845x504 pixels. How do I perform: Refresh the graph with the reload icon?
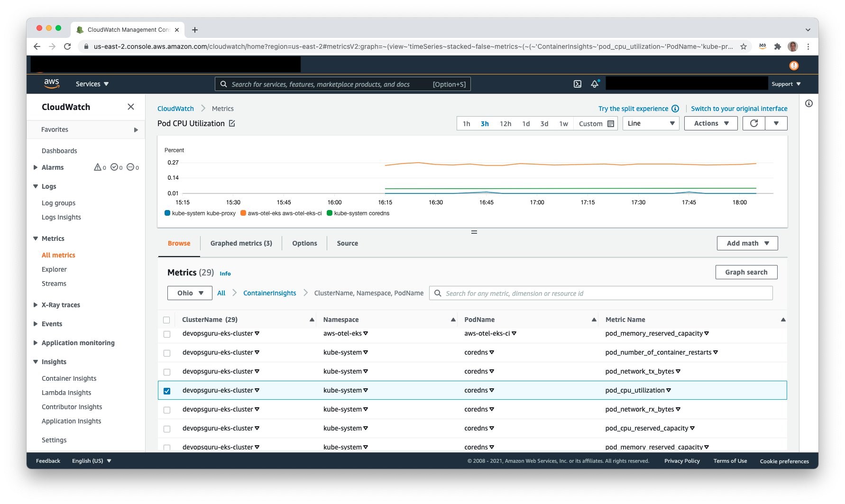754,123
